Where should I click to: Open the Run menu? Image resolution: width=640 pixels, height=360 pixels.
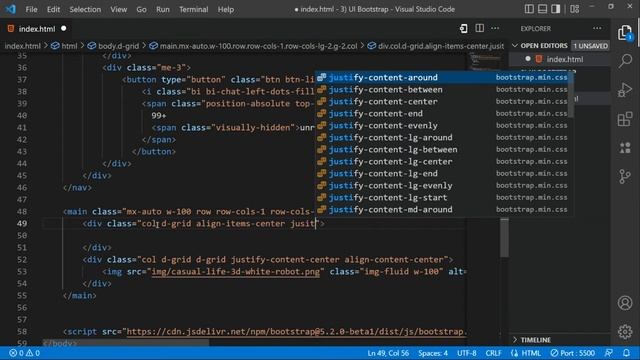point(162,9)
